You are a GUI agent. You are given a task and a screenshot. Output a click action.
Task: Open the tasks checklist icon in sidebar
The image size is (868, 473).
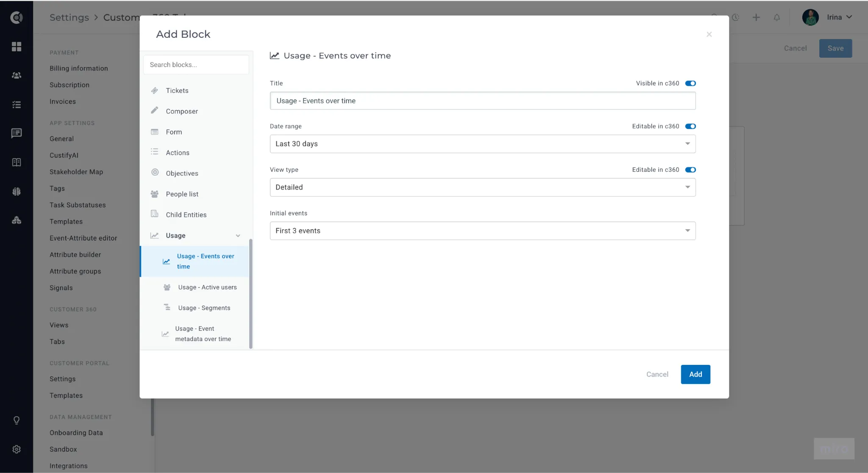[x=17, y=104]
